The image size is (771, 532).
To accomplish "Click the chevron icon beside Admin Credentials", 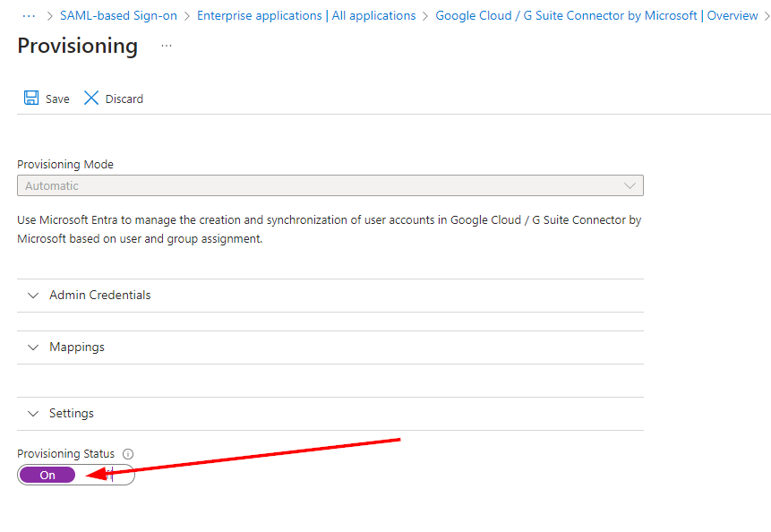I will pos(34,296).
